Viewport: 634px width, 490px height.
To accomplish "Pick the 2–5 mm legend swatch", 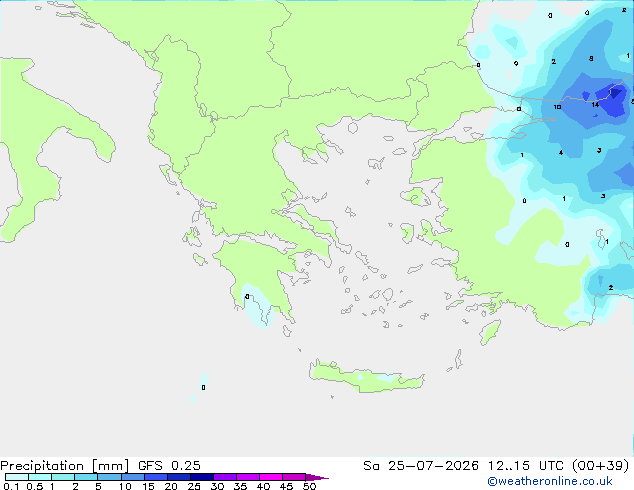I will 86,477.
